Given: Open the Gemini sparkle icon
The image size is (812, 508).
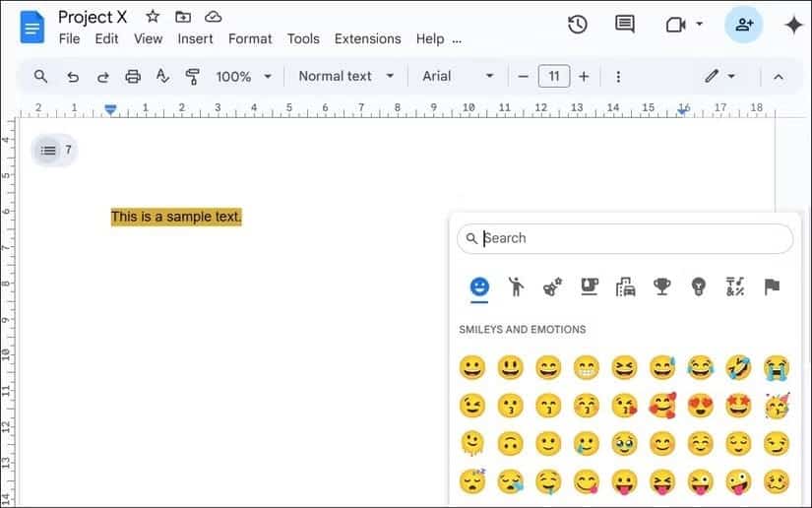Looking at the screenshot, I should (793, 25).
